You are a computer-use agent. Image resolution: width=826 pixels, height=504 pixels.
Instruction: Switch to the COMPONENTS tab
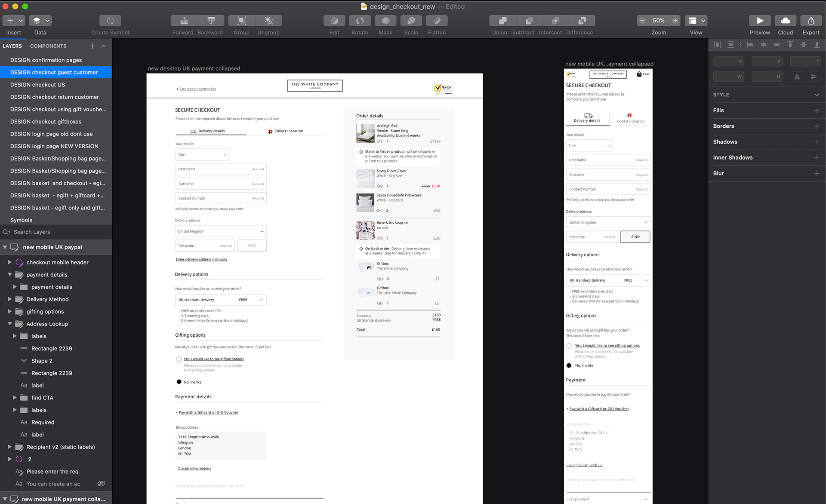[x=48, y=46]
